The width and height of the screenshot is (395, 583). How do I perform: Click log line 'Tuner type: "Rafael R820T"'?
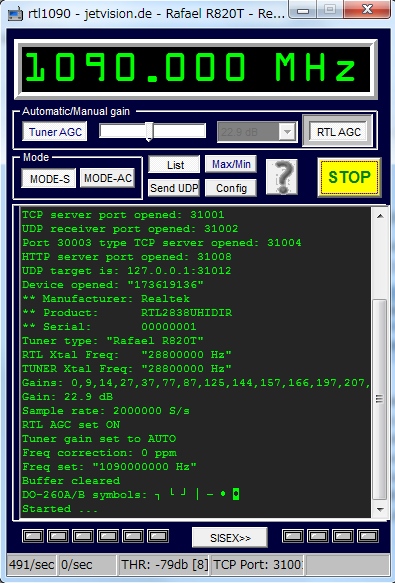coord(113,341)
